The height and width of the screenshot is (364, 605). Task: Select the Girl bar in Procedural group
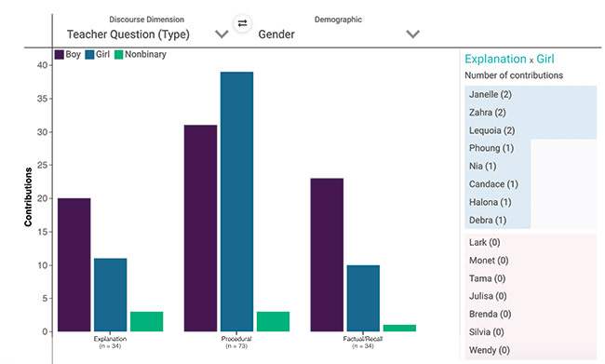[237, 201]
